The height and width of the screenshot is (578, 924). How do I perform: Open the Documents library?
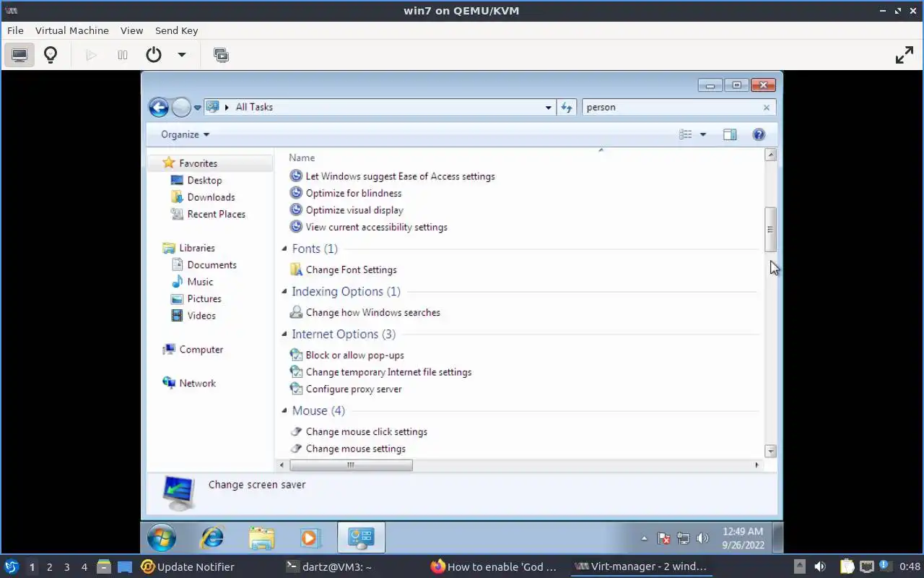click(x=212, y=265)
